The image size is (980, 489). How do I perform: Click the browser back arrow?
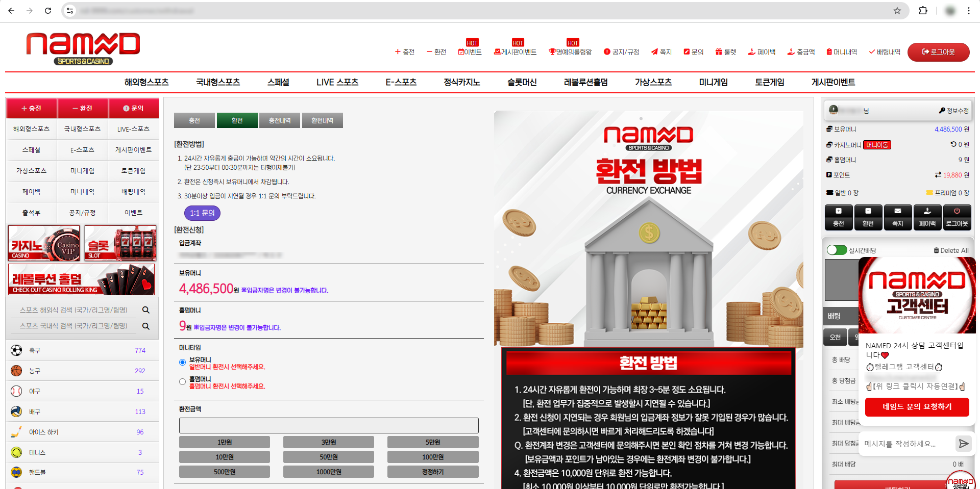(x=11, y=11)
